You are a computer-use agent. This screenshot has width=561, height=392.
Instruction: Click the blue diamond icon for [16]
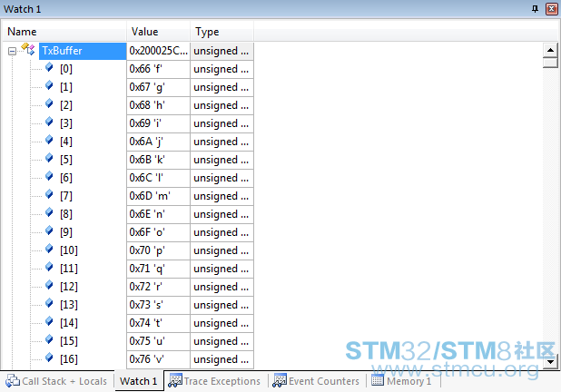49,357
